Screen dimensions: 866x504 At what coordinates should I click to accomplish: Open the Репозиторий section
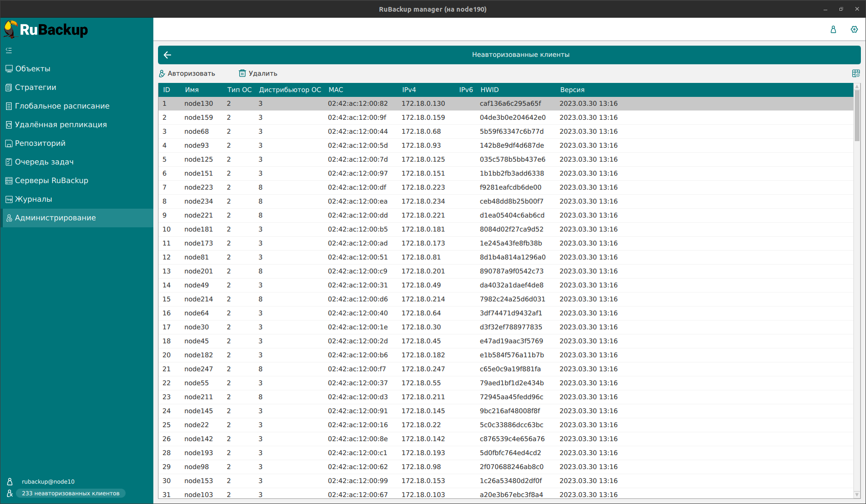[40, 143]
